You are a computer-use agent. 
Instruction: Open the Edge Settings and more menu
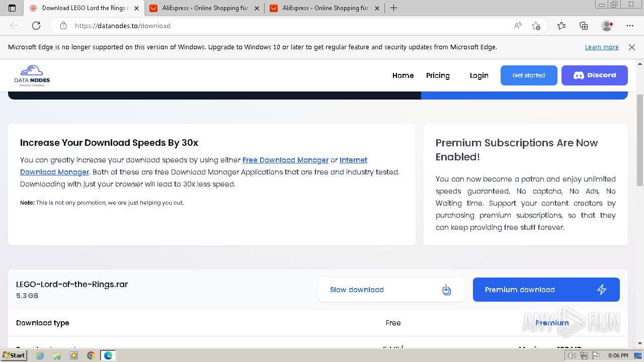pos(630,26)
